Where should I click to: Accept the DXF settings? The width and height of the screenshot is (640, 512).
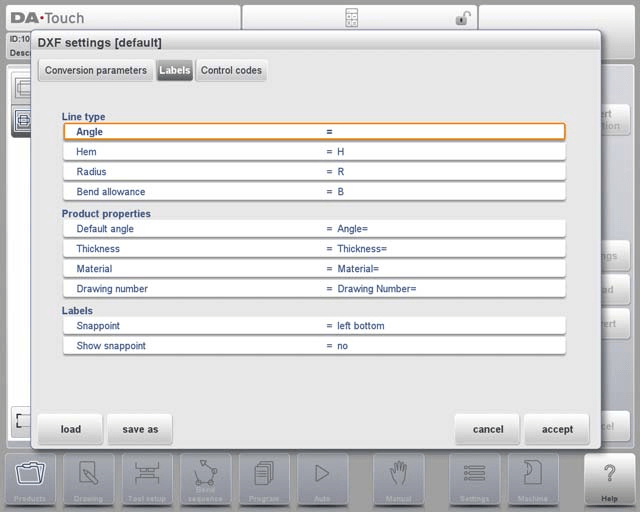pos(557,429)
